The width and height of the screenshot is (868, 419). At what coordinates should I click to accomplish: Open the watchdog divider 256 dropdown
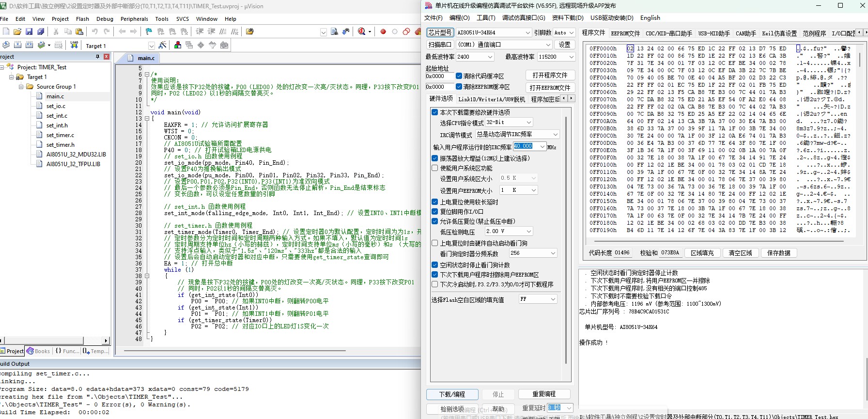(533, 253)
